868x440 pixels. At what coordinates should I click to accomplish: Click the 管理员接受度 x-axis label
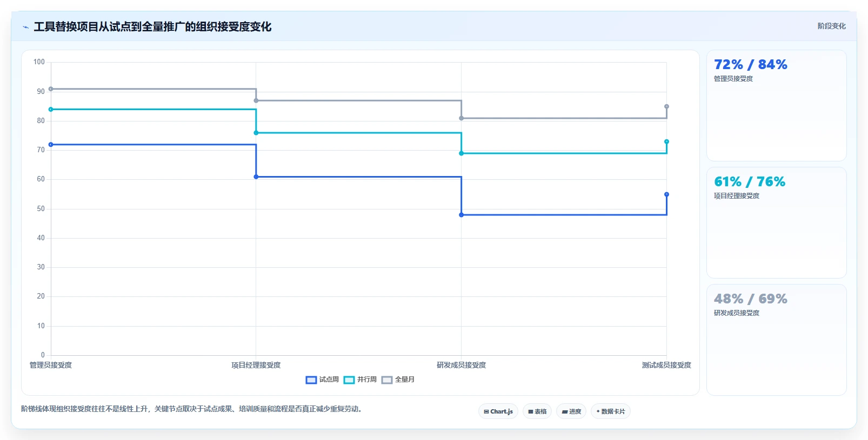pyautogui.click(x=51, y=365)
